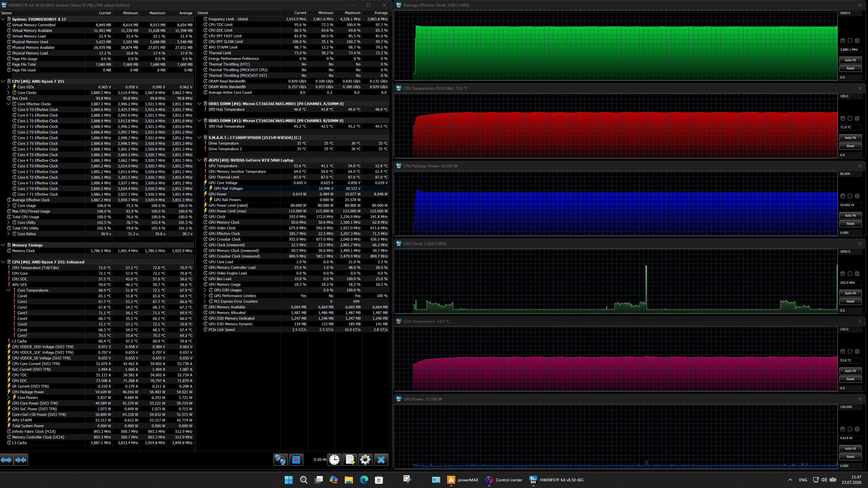Open the remote network monitoring icon

pyautogui.click(x=280, y=460)
